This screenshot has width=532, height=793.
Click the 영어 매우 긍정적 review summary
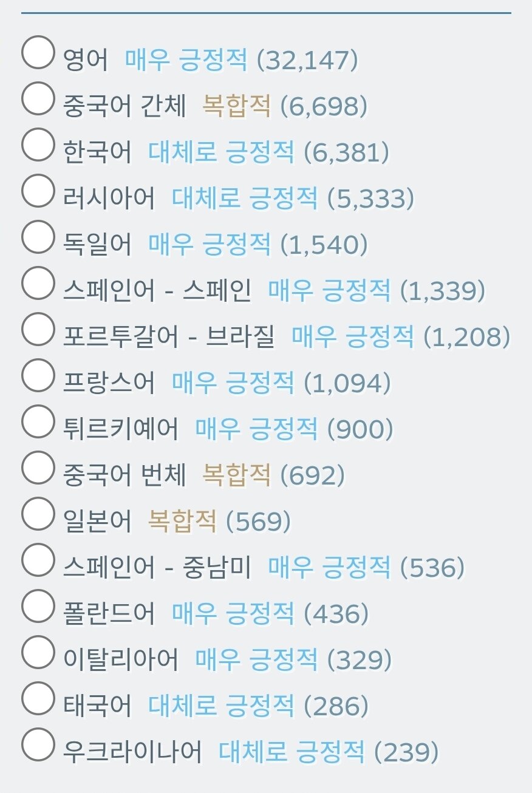pyautogui.click(x=186, y=60)
